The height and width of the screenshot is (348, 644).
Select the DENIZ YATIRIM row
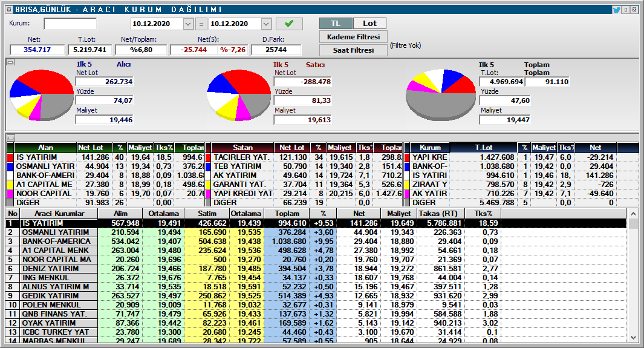point(316,268)
